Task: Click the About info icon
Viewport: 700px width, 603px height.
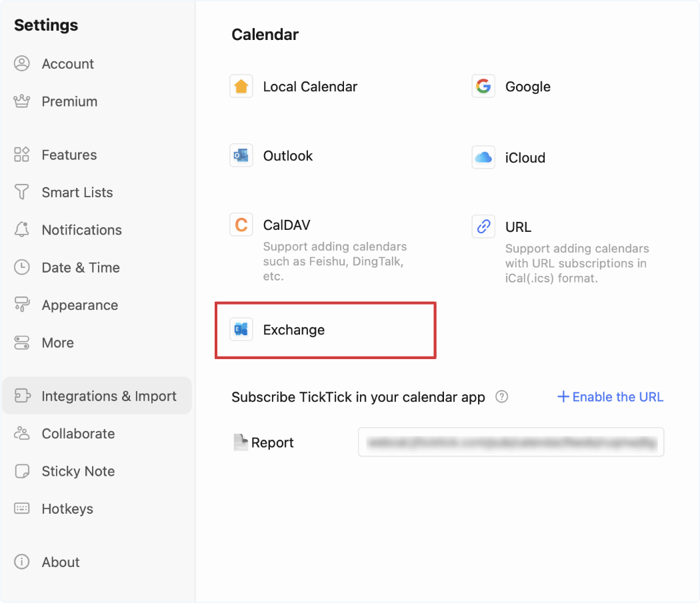Action: click(x=22, y=562)
